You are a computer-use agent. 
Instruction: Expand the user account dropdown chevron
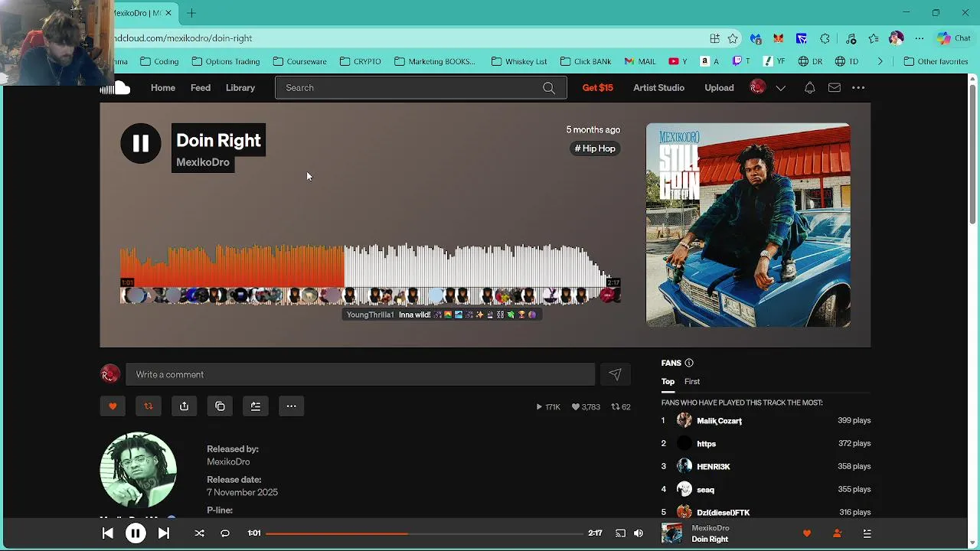pyautogui.click(x=781, y=88)
